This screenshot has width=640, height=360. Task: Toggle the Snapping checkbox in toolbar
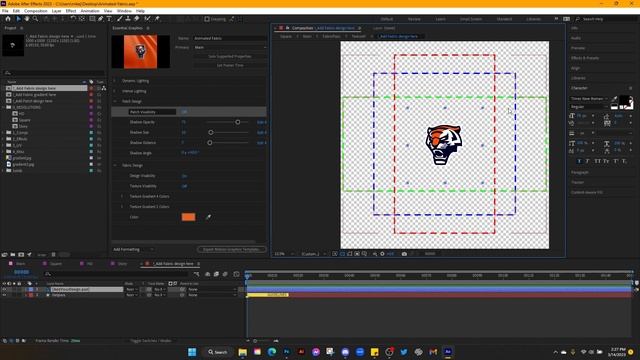click(x=207, y=19)
